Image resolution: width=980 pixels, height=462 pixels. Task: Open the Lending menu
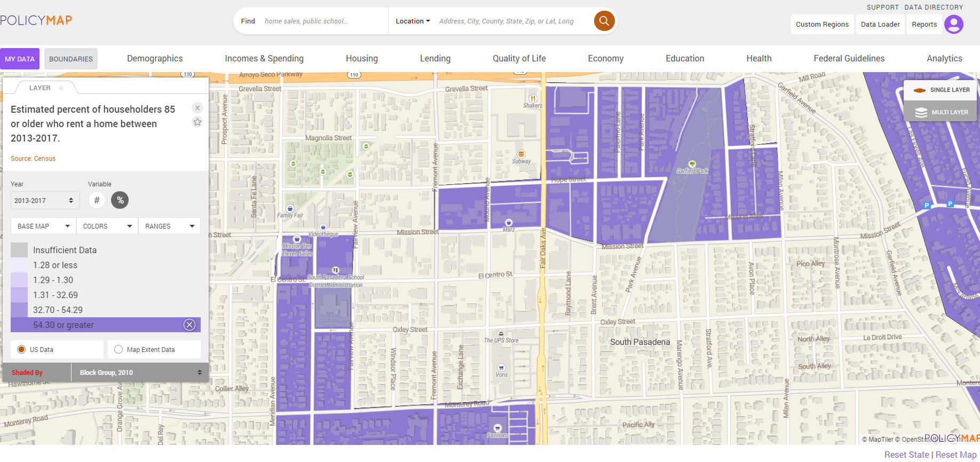435,59
